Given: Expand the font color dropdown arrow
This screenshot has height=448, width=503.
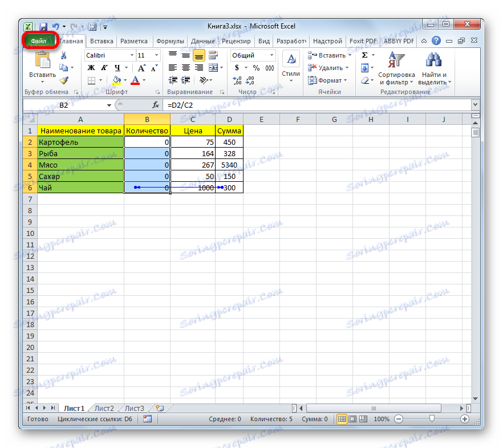Looking at the screenshot, I should 144,80.
